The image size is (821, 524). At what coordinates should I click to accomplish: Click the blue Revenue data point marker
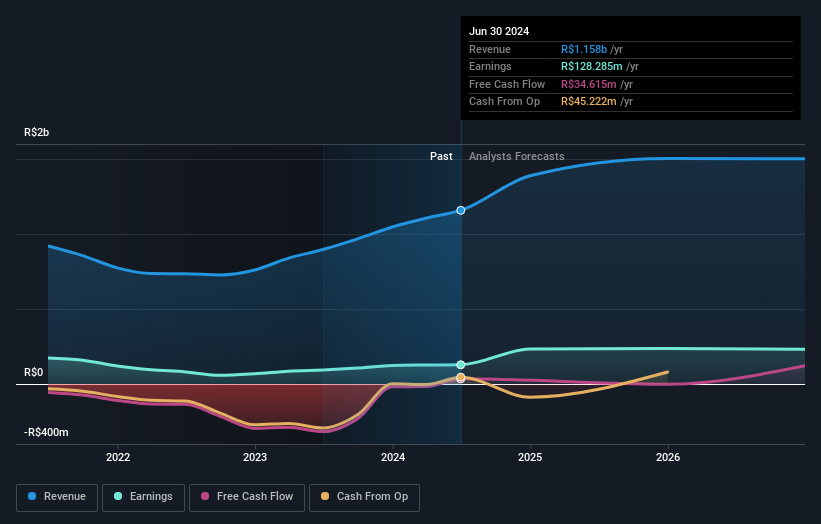click(460, 210)
